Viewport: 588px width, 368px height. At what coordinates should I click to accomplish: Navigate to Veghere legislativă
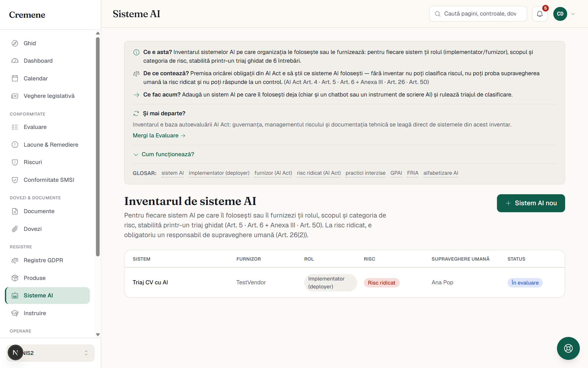coord(47,96)
